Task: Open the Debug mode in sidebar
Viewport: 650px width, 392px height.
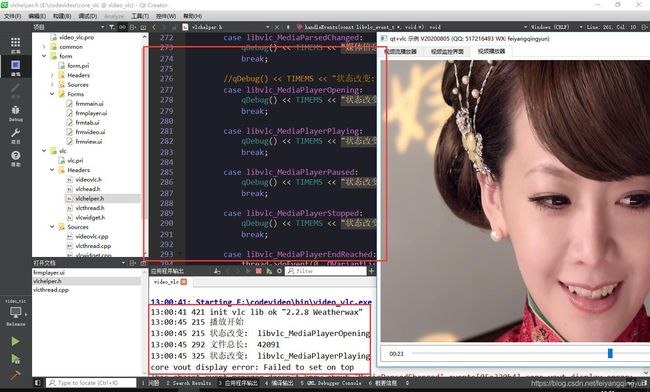Action: click(x=15, y=113)
